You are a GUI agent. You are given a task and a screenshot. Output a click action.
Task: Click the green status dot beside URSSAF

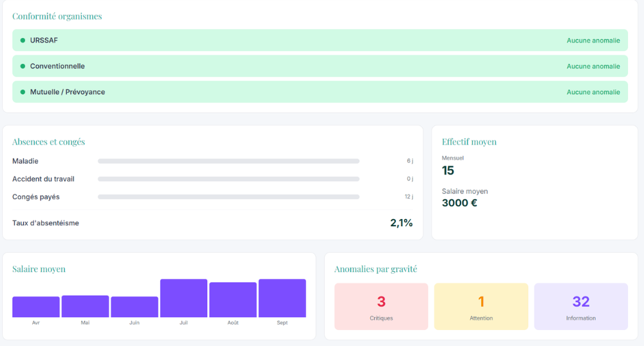(23, 41)
